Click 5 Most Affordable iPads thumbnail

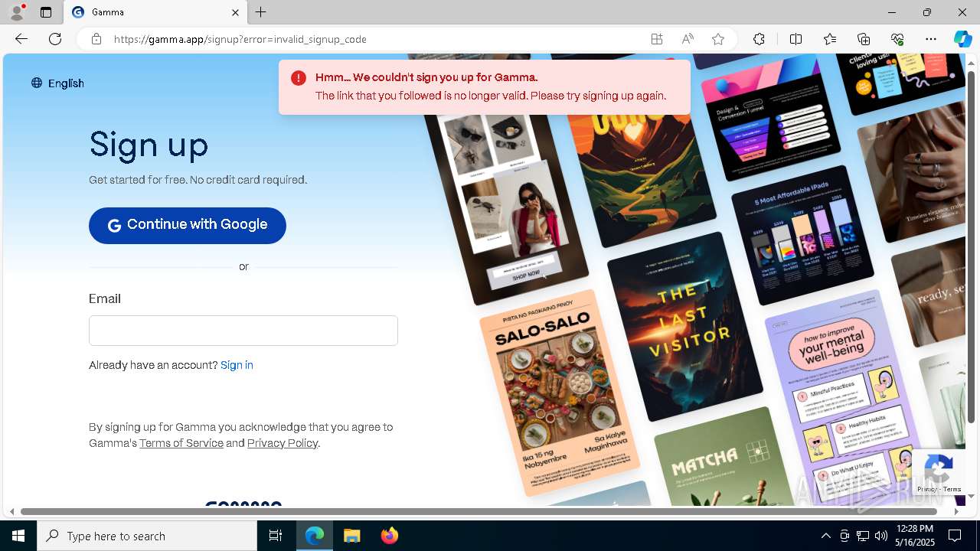[802, 235]
